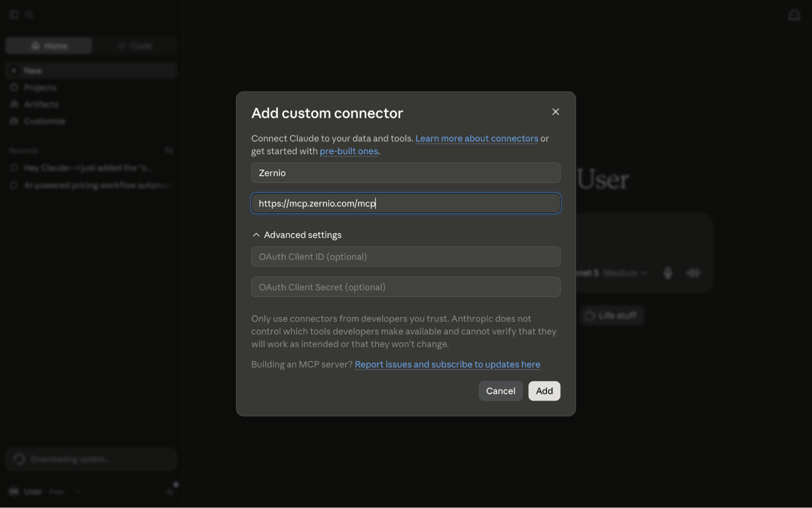
Task: Follow the pre-built ones link
Action: pyautogui.click(x=349, y=151)
